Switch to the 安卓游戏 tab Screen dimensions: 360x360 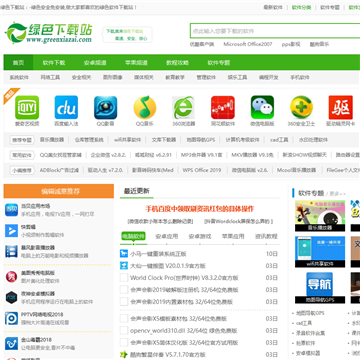200,236
